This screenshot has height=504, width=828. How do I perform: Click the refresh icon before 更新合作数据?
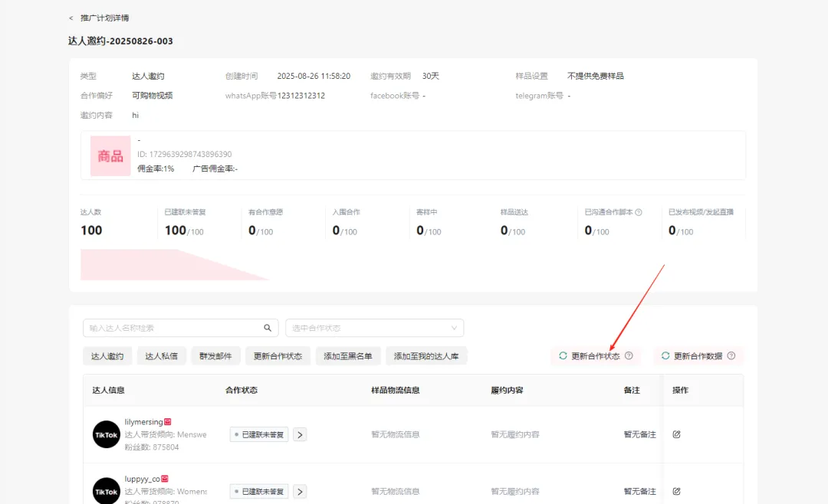point(665,355)
